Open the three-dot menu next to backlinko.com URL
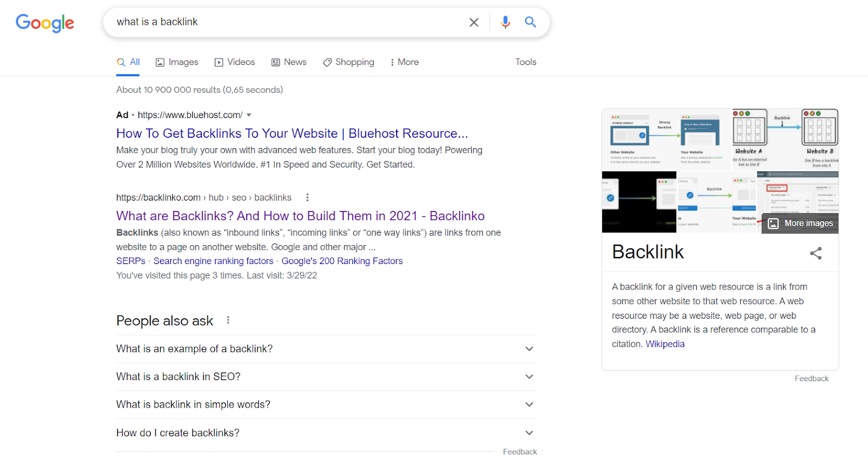 point(308,197)
